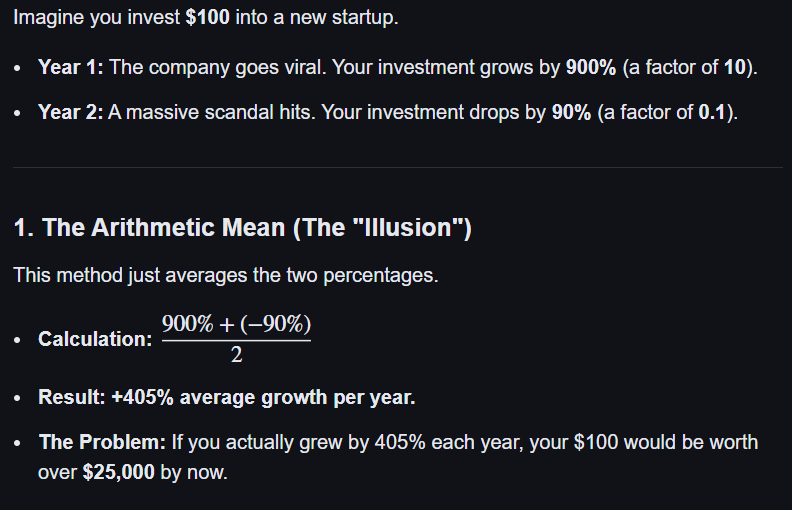Click the bold "900%" growth figure

[x=568, y=68]
